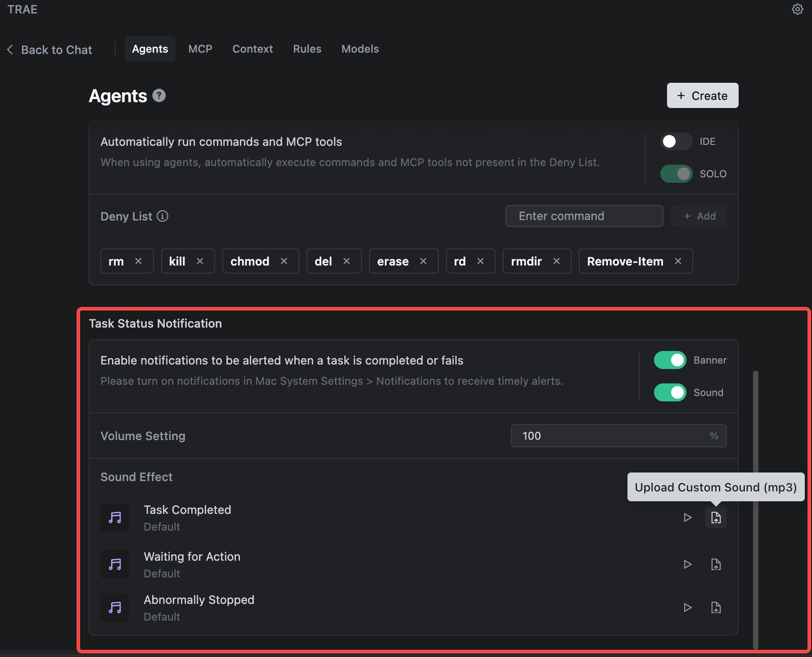Turn off the Sound notification toggle
Screen dimensions: 812x657
670,392
